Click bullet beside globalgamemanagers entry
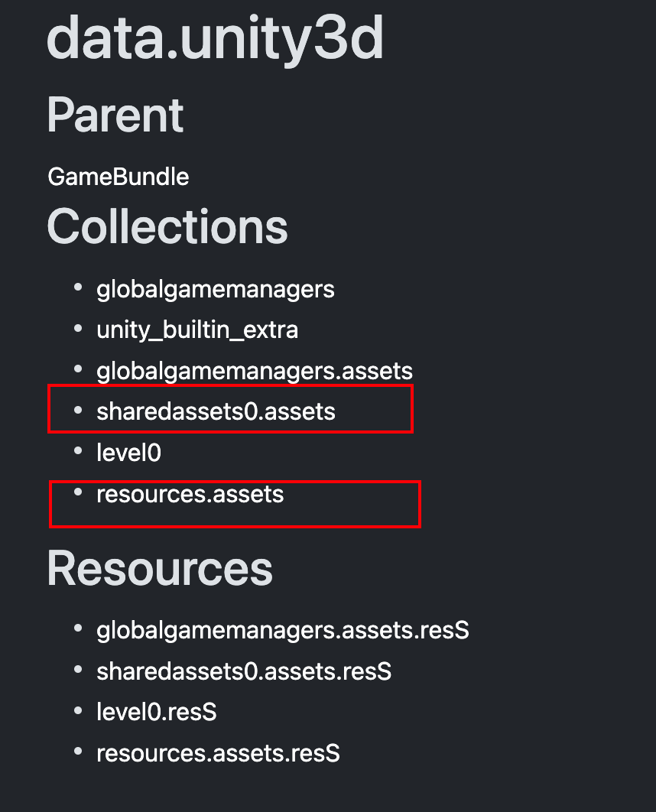This screenshot has width=656, height=812. (x=78, y=287)
